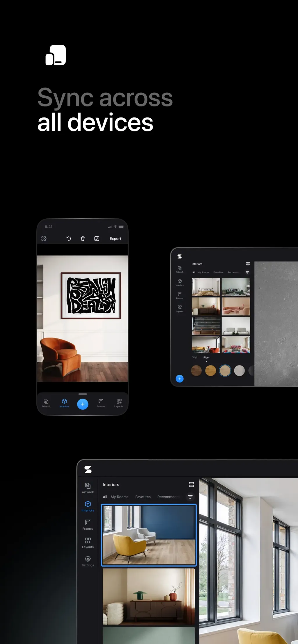Select Recommended tab on the desktop
Screen dimensions: 298x644
[x=168, y=497]
